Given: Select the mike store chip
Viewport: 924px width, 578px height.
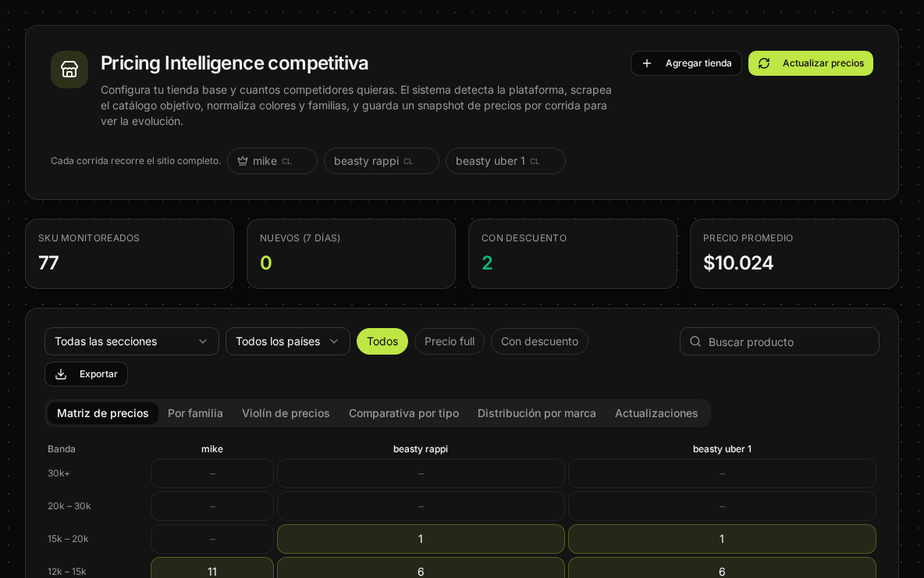Looking at the screenshot, I should tap(272, 161).
